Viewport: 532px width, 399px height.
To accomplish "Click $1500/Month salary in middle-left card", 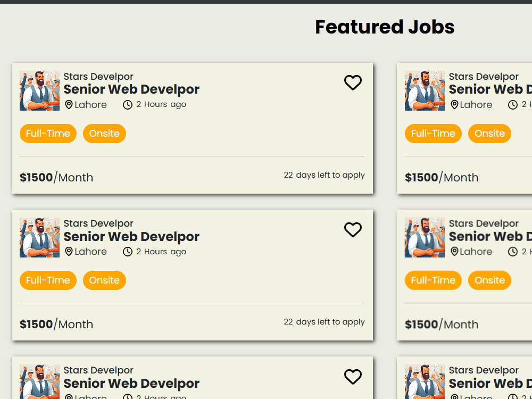I will (x=56, y=325).
